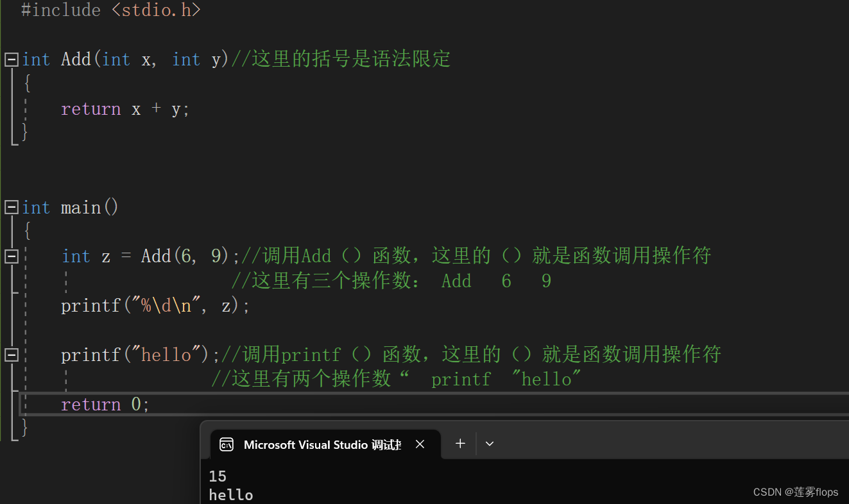Click the comment 这里的括号是语法限定
The height and width of the screenshot is (504, 849).
coord(341,60)
